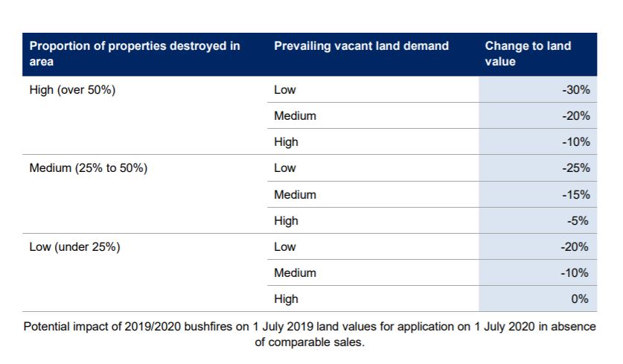Click 'High' demand under Low destroyed proportion
Viewport: 623px width, 364px height.
[x=286, y=299]
